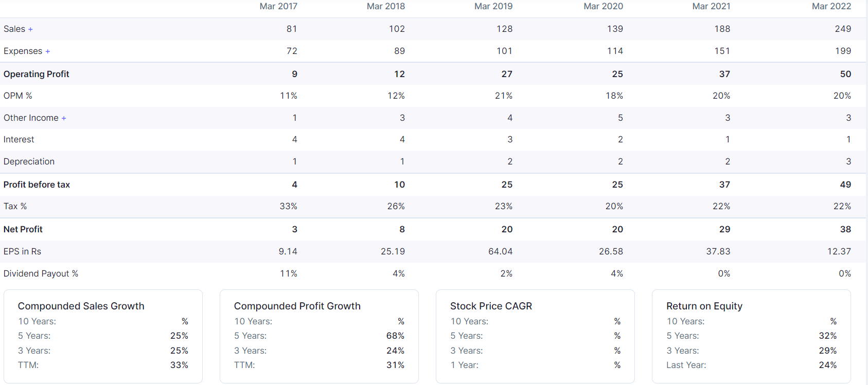
Task: Click the Stock Price CAGR heading
Action: 491,306
